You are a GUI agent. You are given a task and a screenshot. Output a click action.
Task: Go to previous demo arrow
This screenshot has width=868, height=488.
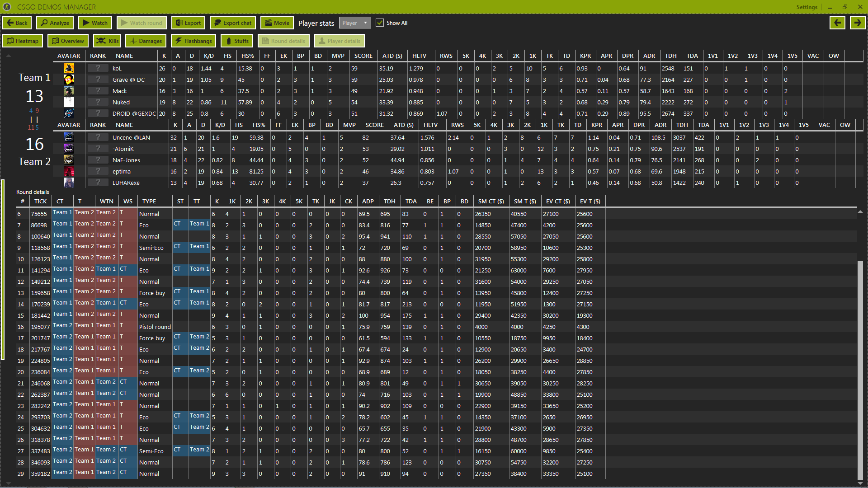tap(837, 23)
